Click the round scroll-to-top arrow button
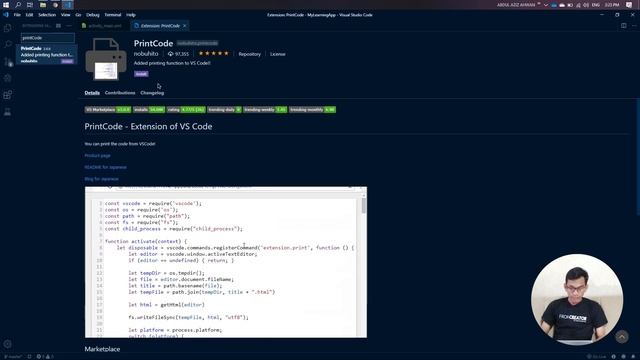Screen dimensions: 640x360 [x=622, y=337]
